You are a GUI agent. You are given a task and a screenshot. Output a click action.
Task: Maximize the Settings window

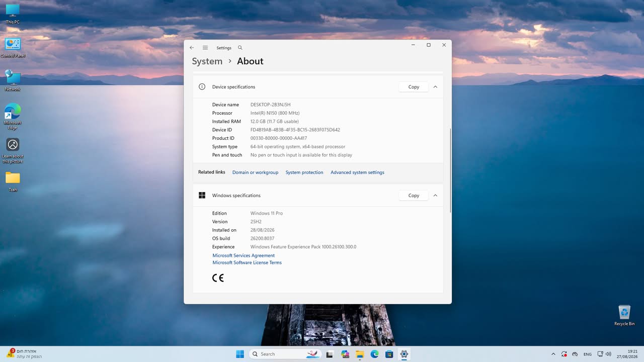(429, 45)
